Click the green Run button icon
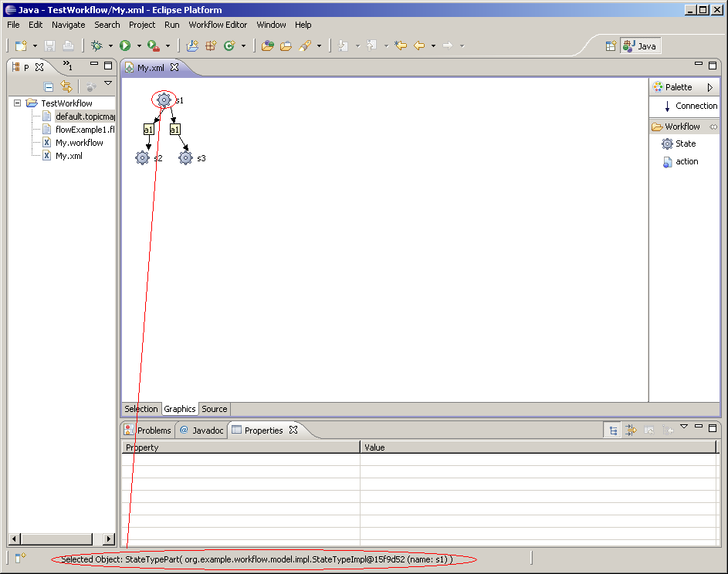The image size is (728, 574). pos(125,46)
